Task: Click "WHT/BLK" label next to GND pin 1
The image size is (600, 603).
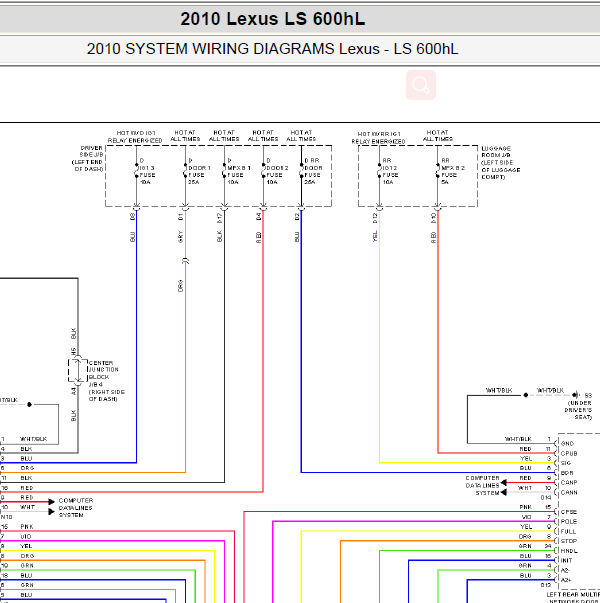Action: point(518,439)
